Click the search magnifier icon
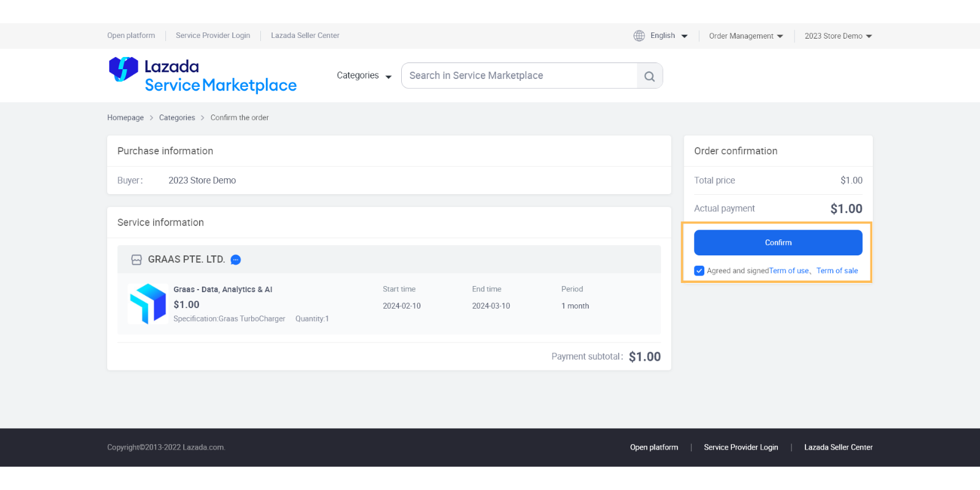This screenshot has height=490, width=980. coord(650,76)
